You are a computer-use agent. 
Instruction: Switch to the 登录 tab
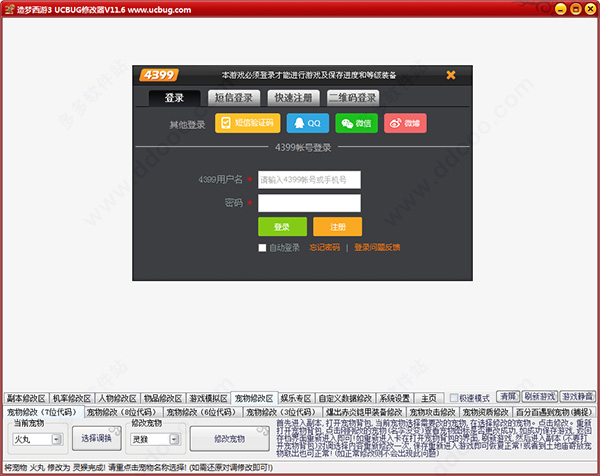click(x=174, y=98)
